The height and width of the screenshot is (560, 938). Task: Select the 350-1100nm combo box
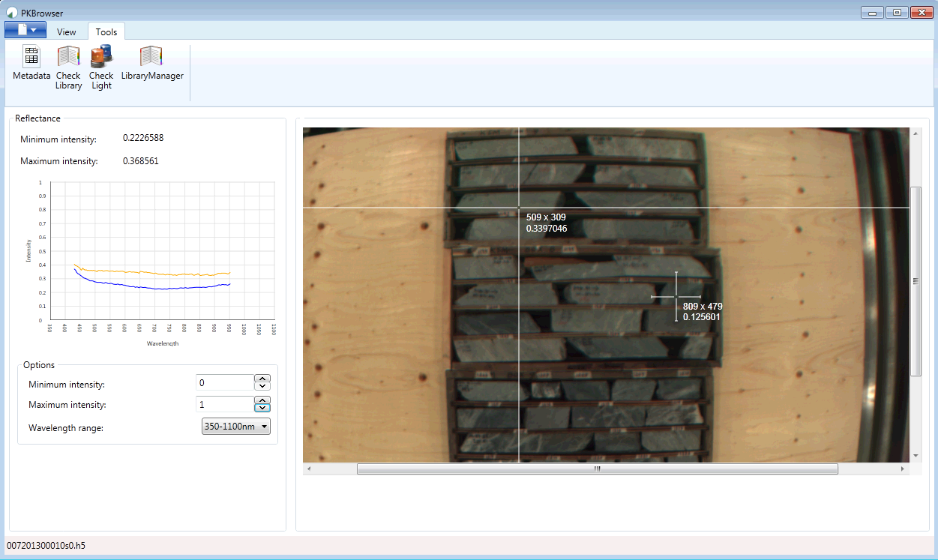click(235, 426)
